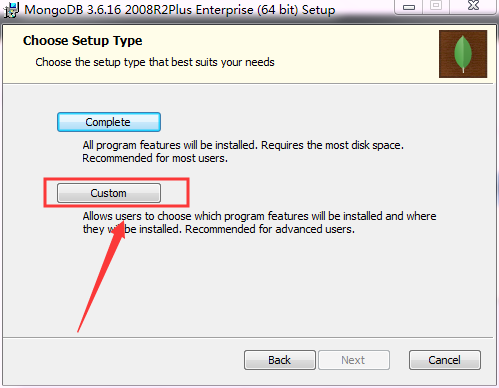Go Back to the previous step
Image resolution: width=499 pixels, height=388 pixels.
[280, 360]
